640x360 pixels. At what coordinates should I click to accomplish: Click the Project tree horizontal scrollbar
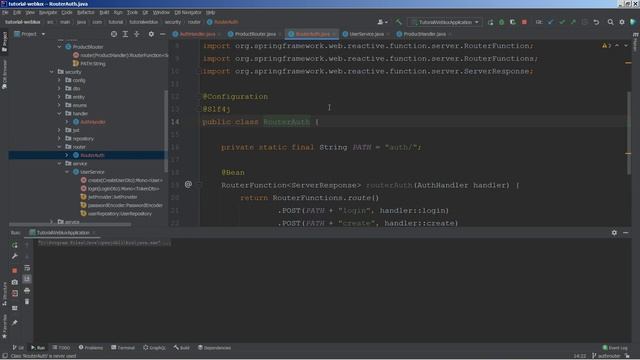point(70,224)
